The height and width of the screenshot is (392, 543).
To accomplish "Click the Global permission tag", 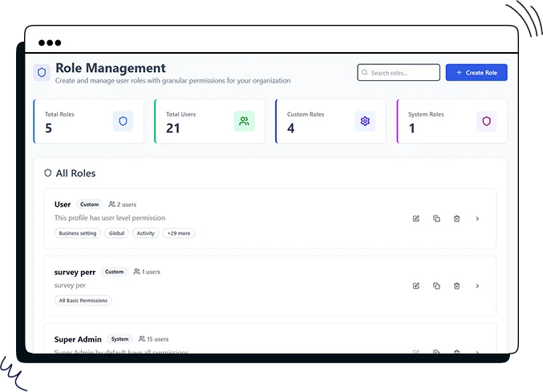I will (116, 233).
